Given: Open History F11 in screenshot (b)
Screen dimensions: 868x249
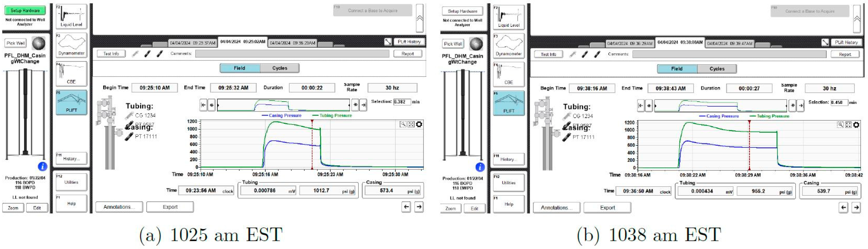Looking at the screenshot, I should 509,159.
